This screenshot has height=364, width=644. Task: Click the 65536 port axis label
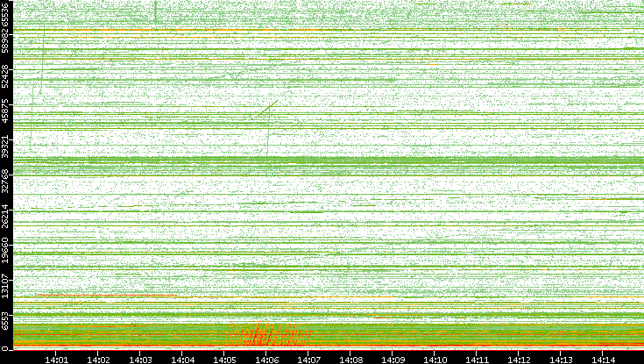coord(4,13)
